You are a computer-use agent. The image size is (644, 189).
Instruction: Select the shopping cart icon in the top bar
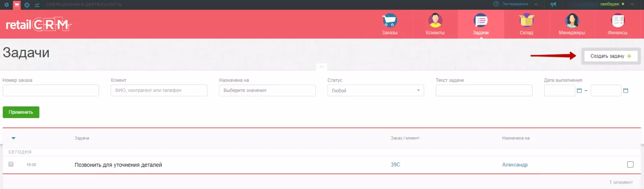[x=17, y=5]
